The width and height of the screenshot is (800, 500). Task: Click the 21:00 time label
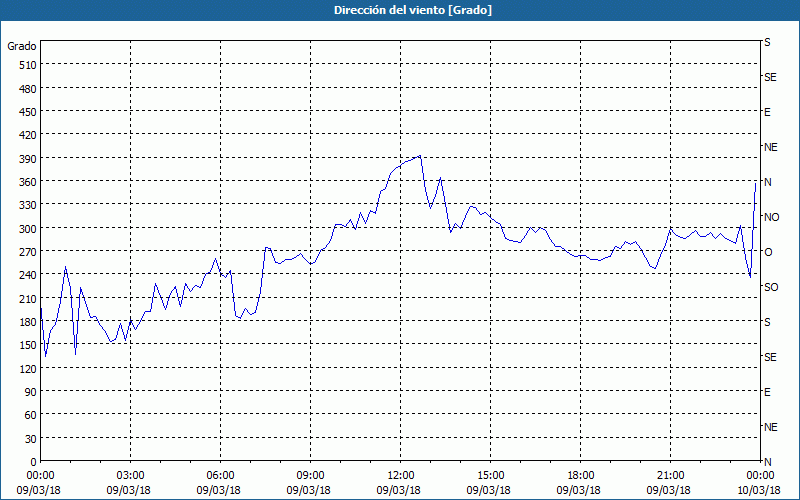[x=670, y=476]
